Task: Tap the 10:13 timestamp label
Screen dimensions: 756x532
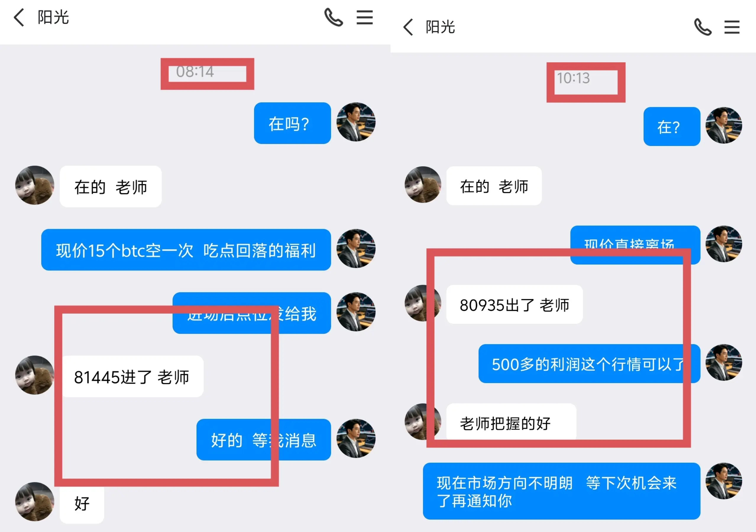Action: 573,78
